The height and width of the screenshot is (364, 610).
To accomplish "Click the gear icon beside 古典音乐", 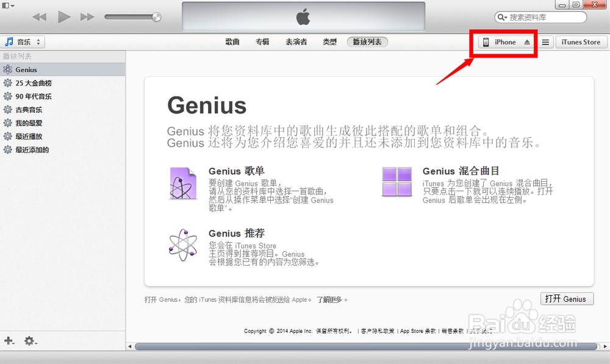I will [7, 110].
